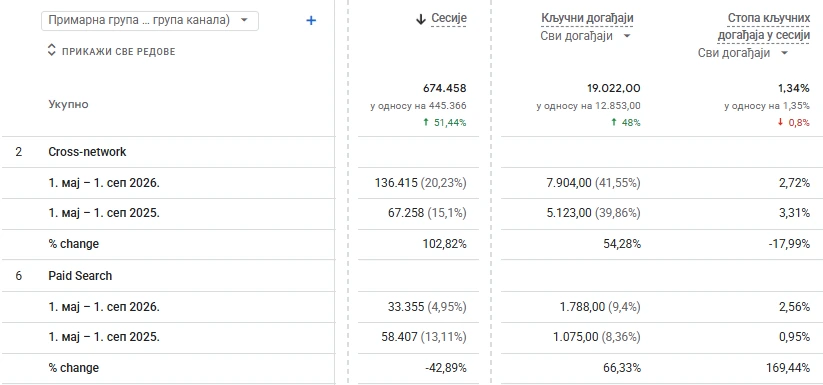Click the Стопа кључних догађаја у сесији header
Screen dimensions: 823x385
click(764, 27)
